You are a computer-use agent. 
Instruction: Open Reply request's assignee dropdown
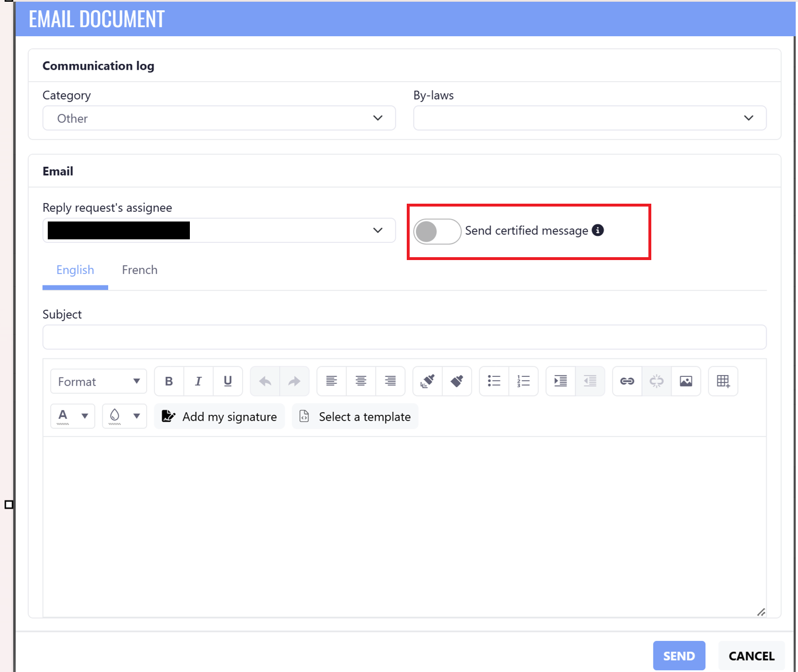tap(219, 230)
